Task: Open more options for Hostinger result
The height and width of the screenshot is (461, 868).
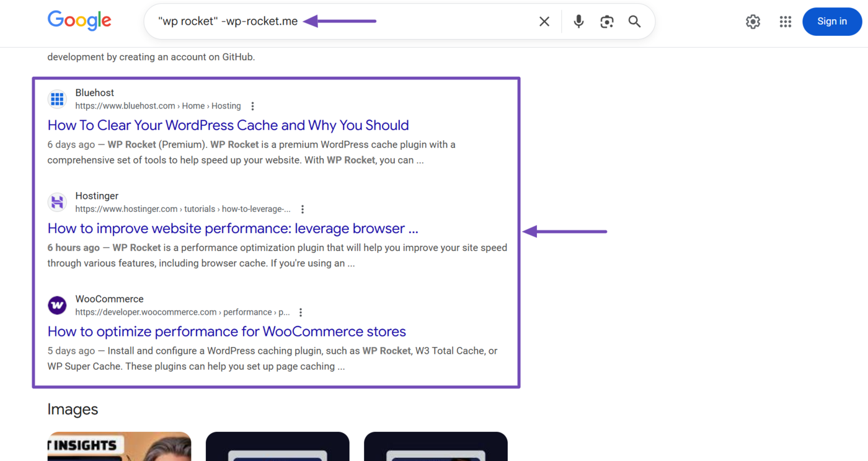Action: [x=303, y=209]
